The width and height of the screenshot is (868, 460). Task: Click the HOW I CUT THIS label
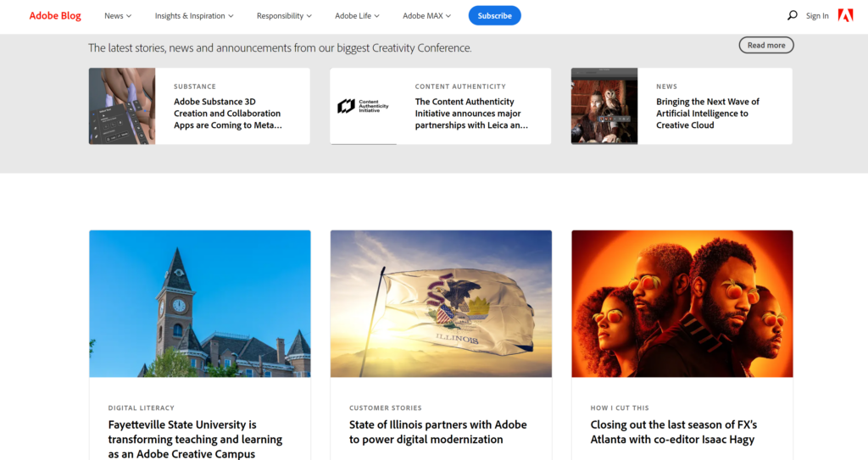(620, 408)
